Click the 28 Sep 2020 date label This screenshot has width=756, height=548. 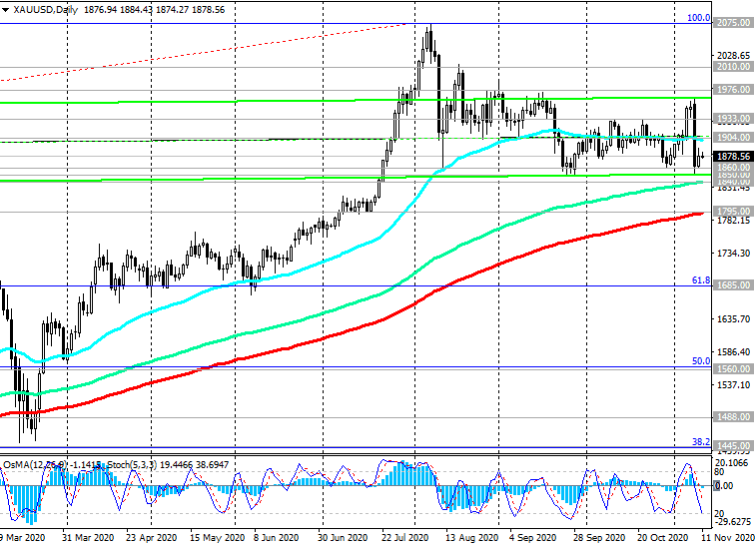(x=599, y=537)
